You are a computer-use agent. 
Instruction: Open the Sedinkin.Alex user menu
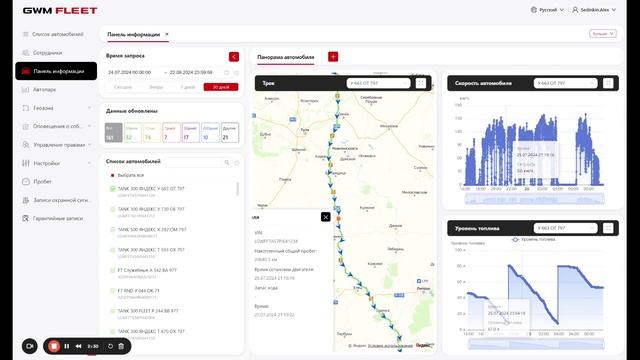tap(594, 10)
